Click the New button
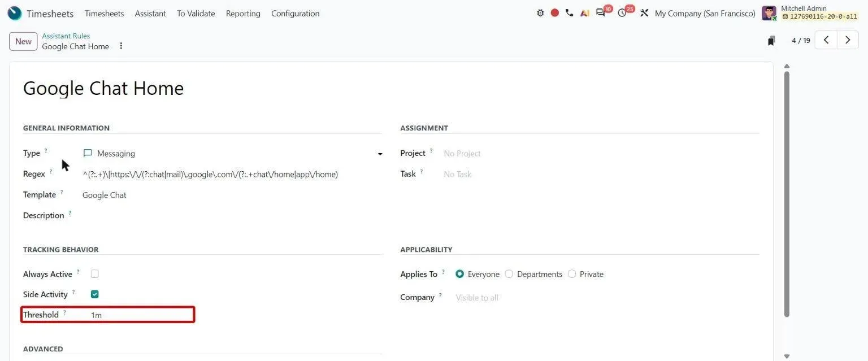The width and height of the screenshot is (868, 361). pos(23,41)
